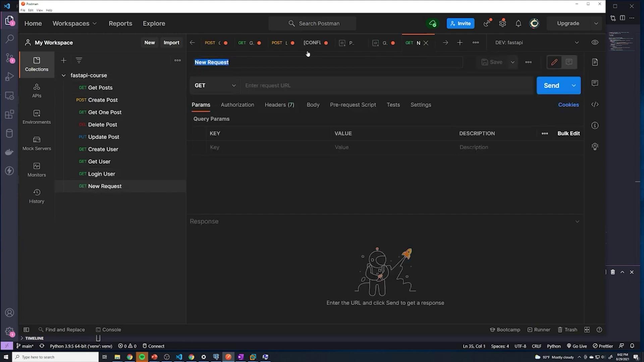Image resolution: width=644 pixels, height=362 pixels.
Task: Open the code snippet panel icon
Action: 595,105
